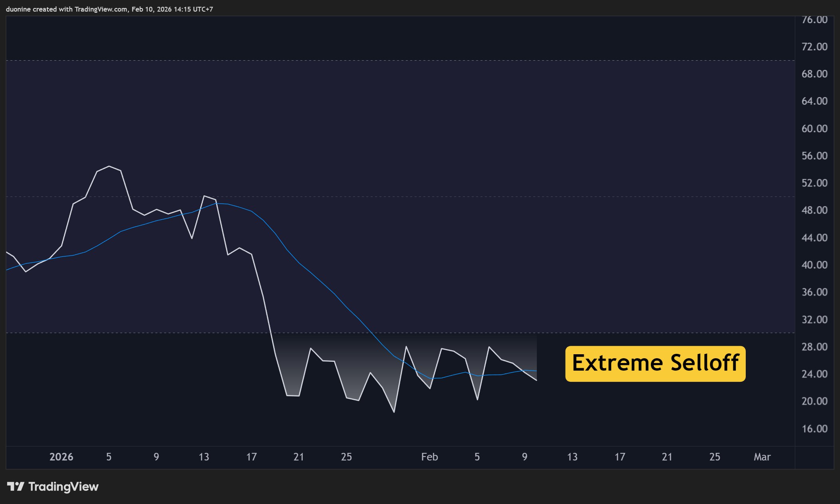Click the 48.00 price scale label
Viewport: 840px width, 504px height.
[814, 210]
